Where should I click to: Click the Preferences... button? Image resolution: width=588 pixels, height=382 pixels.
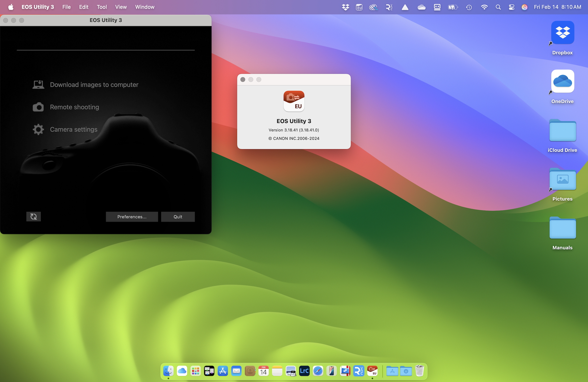132,217
